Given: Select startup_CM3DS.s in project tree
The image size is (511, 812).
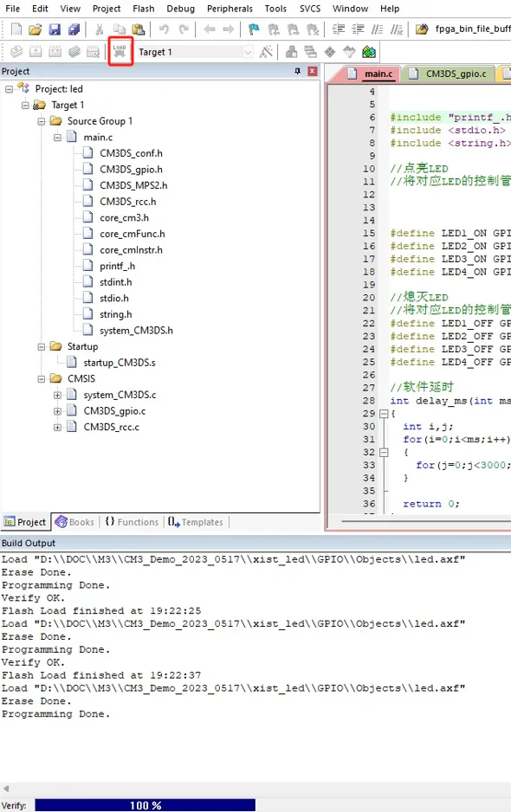Looking at the screenshot, I should pyautogui.click(x=120, y=363).
